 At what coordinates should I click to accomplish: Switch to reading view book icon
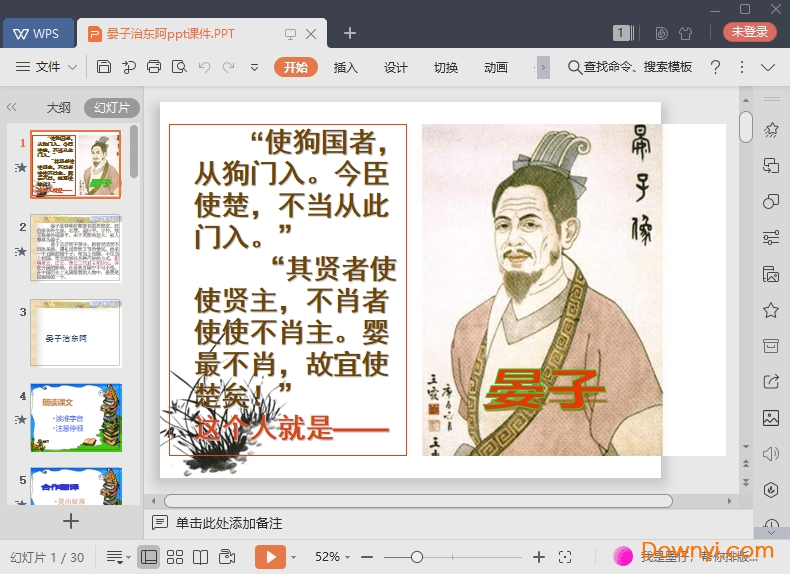201,556
